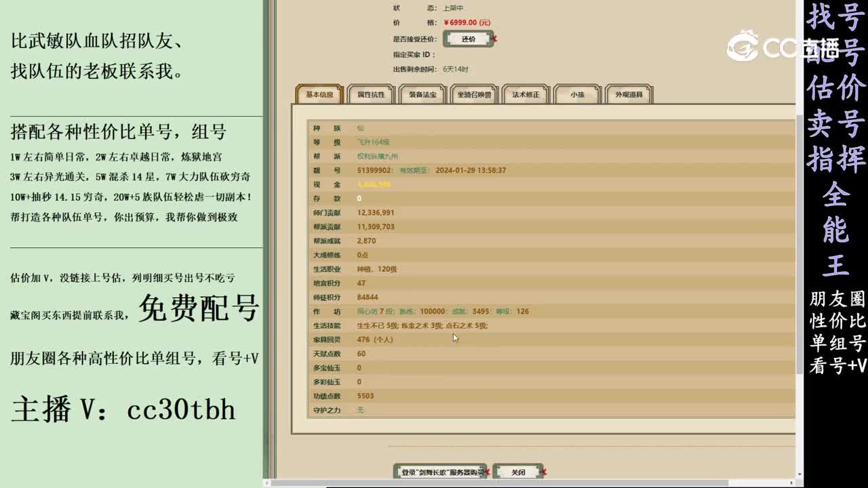Image resolution: width=868 pixels, height=488 pixels.
Task: Click the 存款 row label
Action: click(327, 199)
